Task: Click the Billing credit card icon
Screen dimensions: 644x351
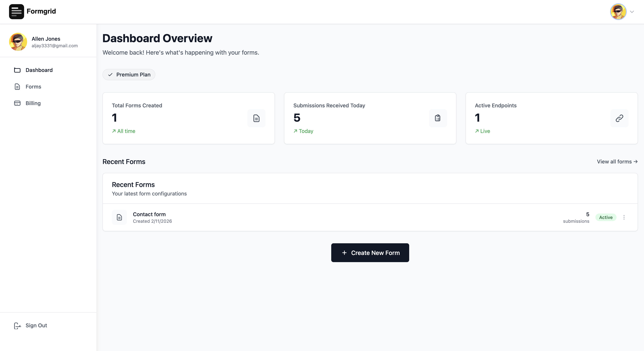Action: click(17, 103)
